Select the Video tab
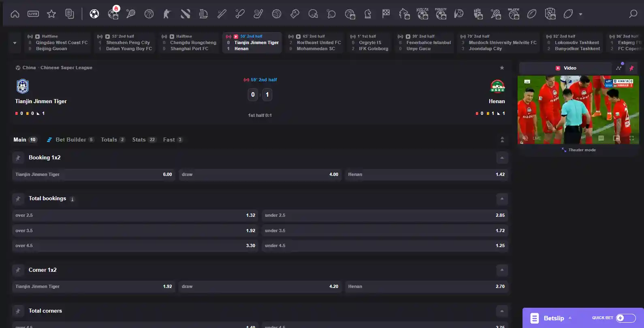Screen dimensions: 644x328 click(x=565, y=68)
